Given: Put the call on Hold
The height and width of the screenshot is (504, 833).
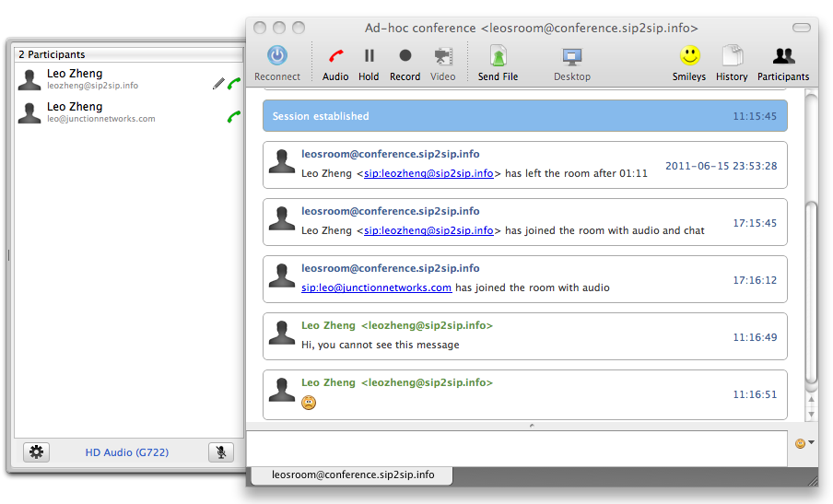Looking at the screenshot, I should point(370,56).
